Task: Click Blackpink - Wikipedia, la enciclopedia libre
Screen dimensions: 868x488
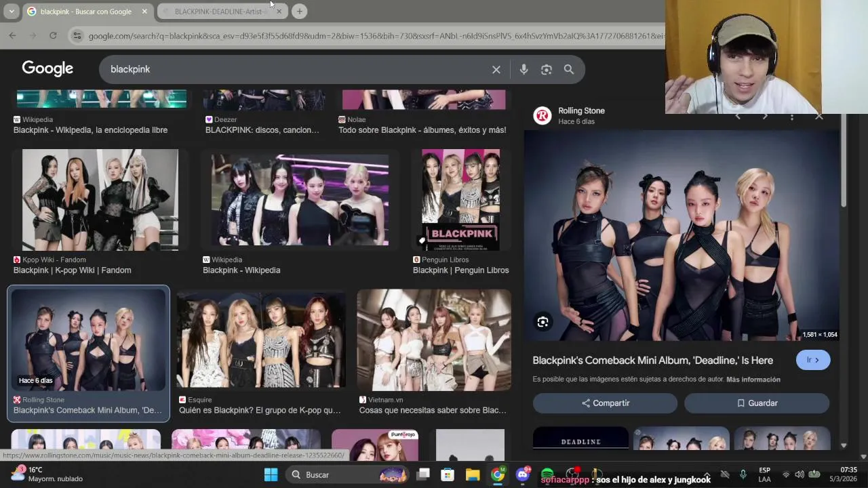Action: (90, 130)
